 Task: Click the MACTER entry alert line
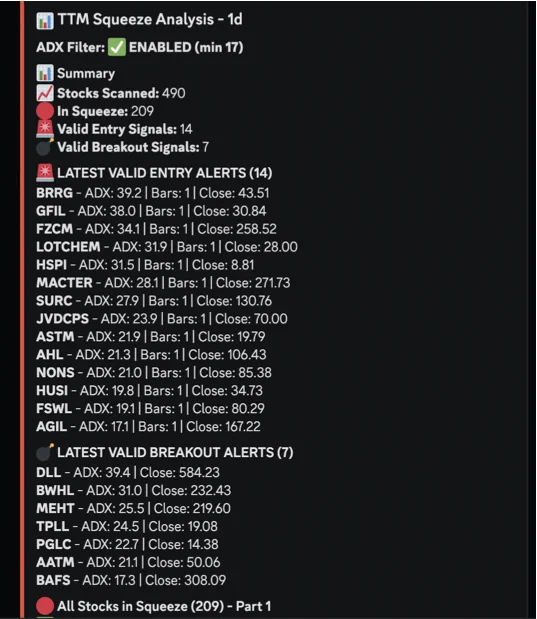163,283
